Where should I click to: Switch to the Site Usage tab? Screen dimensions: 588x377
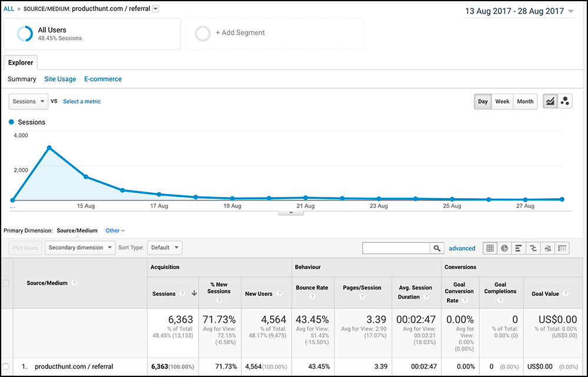[60, 79]
